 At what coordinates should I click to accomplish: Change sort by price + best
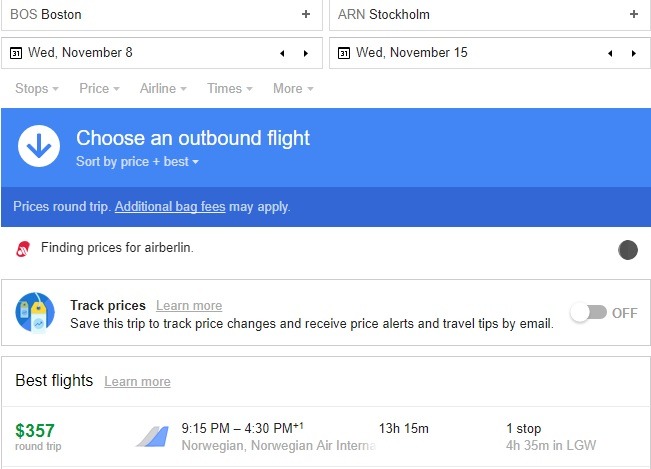coord(138,162)
